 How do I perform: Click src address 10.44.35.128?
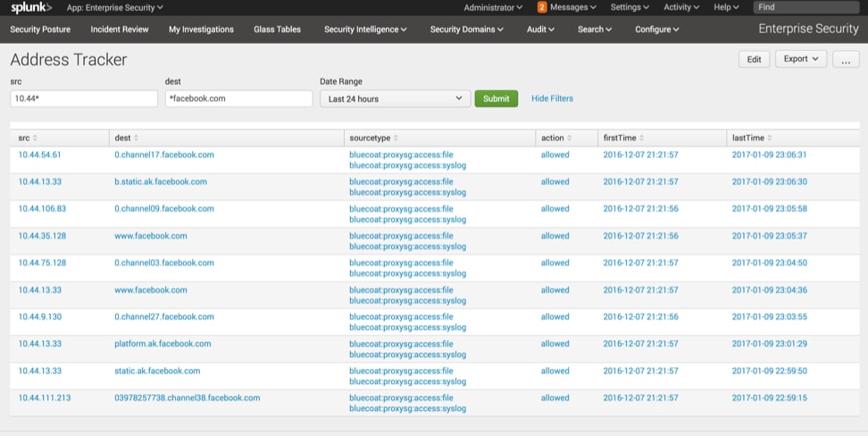click(x=42, y=236)
